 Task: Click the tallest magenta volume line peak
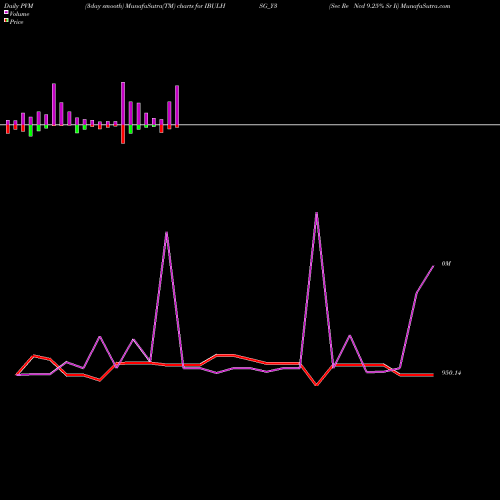pos(316,213)
